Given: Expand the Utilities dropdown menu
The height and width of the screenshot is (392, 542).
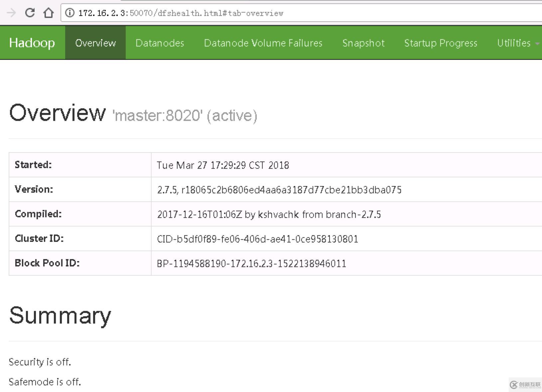Looking at the screenshot, I should 518,43.
